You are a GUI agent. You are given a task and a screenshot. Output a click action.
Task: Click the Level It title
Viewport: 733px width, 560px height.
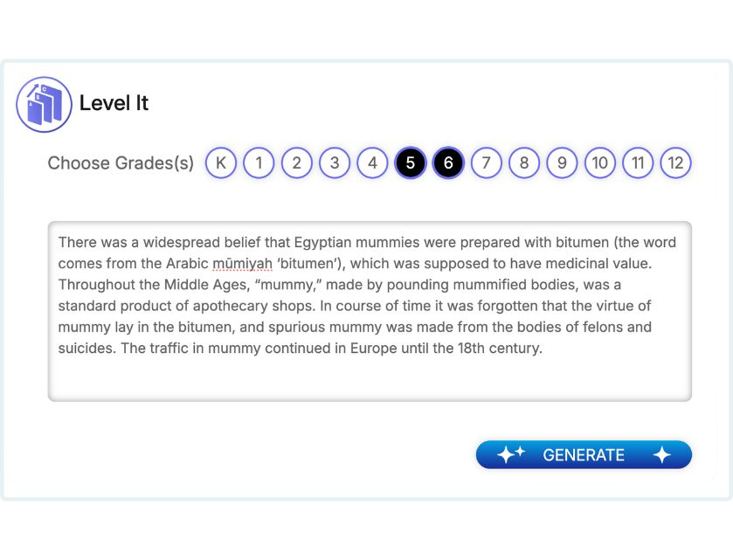pos(114,103)
